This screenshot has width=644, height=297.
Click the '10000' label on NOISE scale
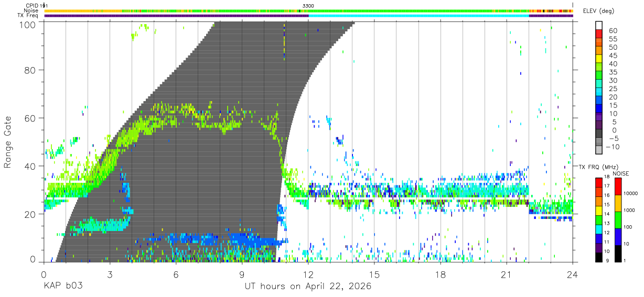(630, 193)
